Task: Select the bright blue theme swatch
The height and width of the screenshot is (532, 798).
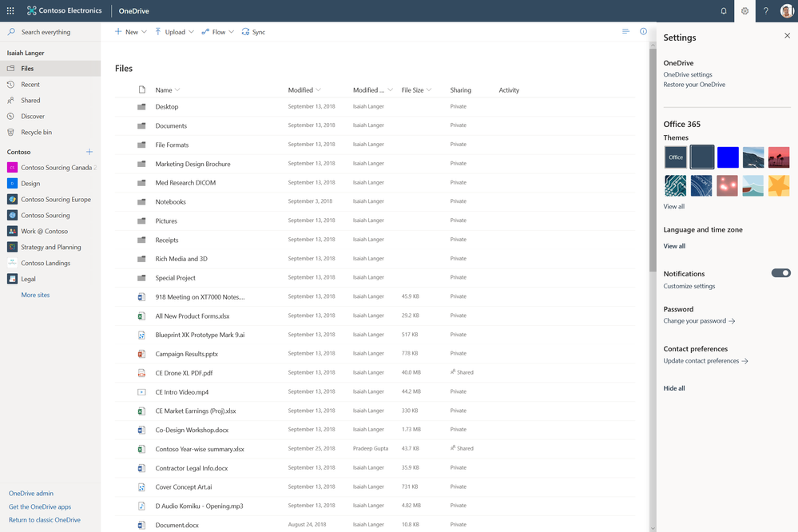Action: (727, 157)
